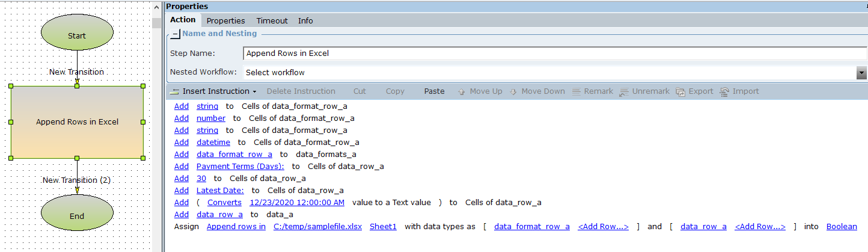
Task: Click the Payment Terms (Days): link
Action: point(240,167)
